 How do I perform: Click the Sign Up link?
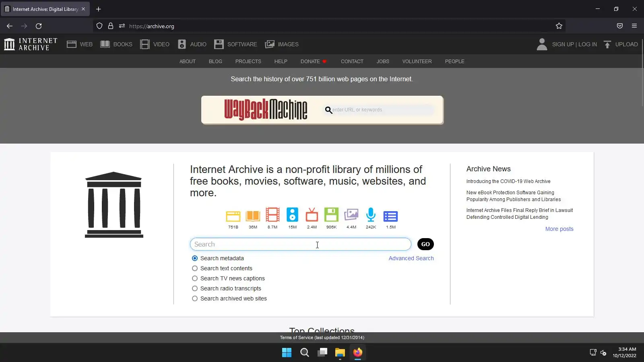point(563,44)
